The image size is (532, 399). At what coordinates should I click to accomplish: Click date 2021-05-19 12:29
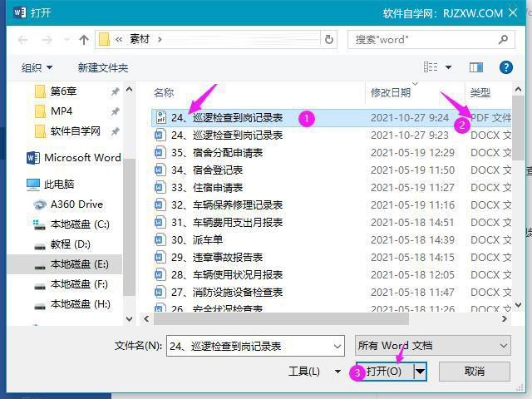coord(412,153)
